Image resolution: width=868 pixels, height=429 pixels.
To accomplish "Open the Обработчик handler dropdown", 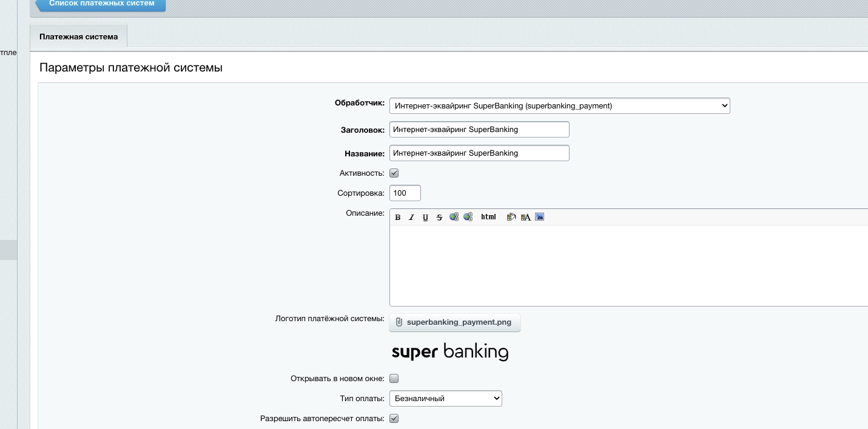I will click(560, 105).
